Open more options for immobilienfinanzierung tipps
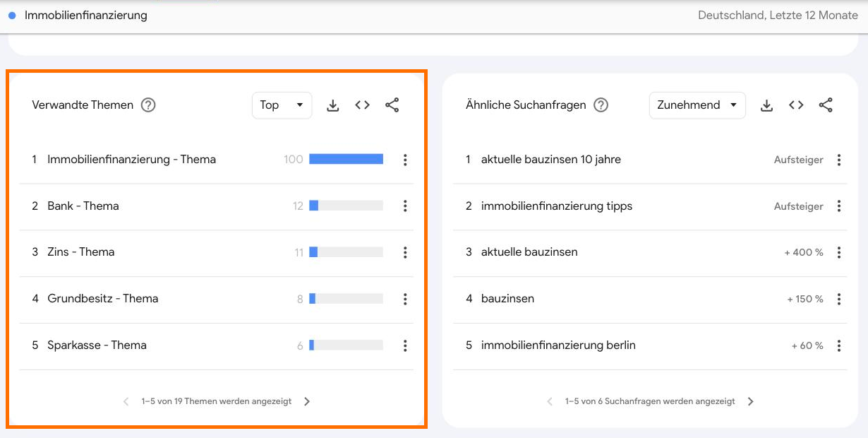 tap(839, 206)
